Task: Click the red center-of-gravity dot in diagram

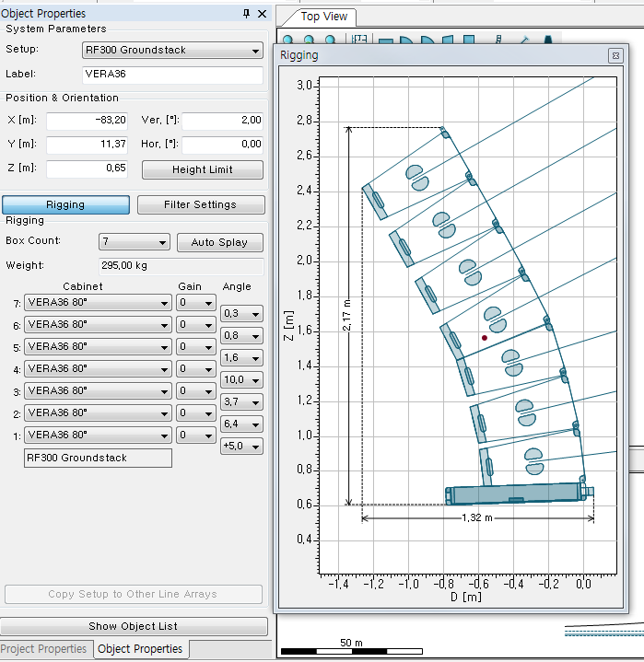Action: tap(485, 338)
